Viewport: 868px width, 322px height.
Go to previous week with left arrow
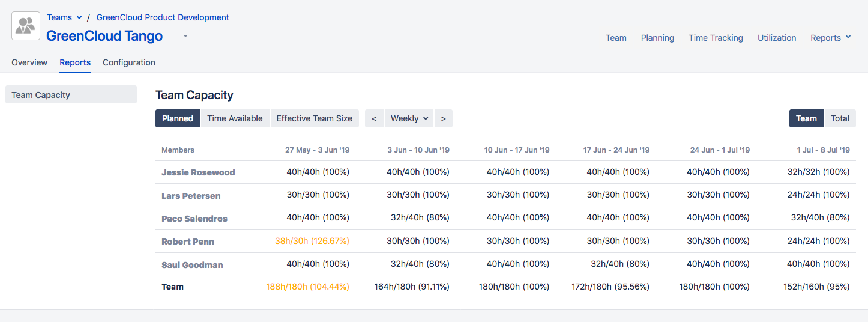click(x=374, y=118)
